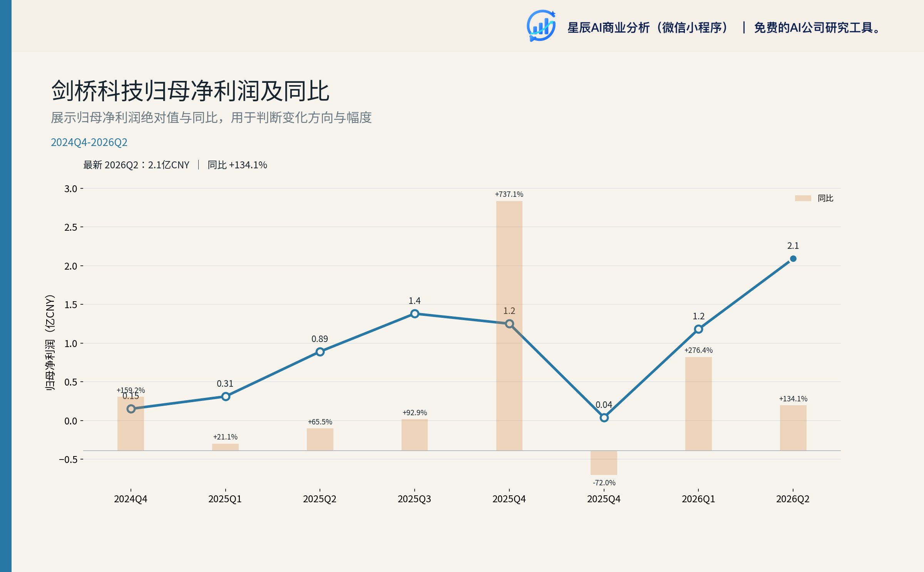Click the y-axis title 归母净利润（亿CNY）
The height and width of the screenshot is (572, 924).
(50, 343)
